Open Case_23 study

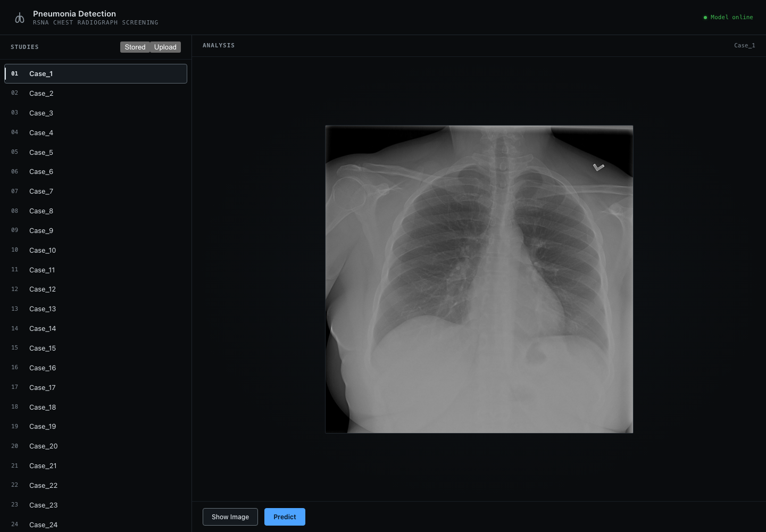pyautogui.click(x=96, y=505)
